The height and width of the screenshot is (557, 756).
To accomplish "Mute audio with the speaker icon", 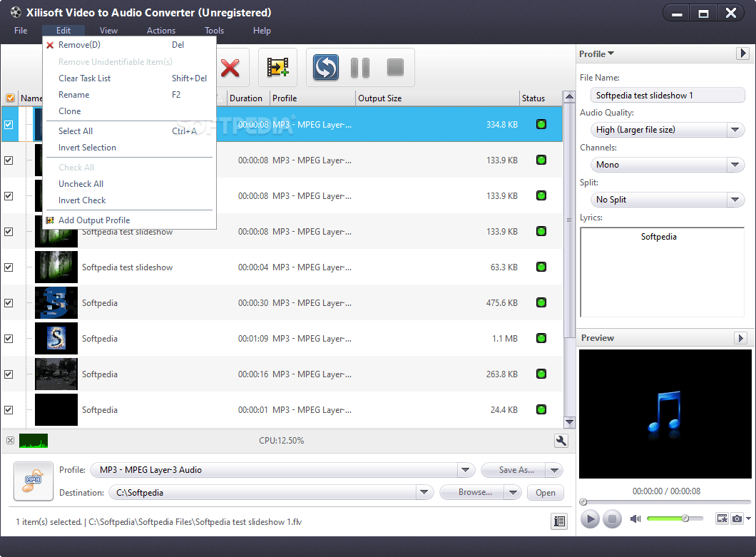I will [635, 518].
